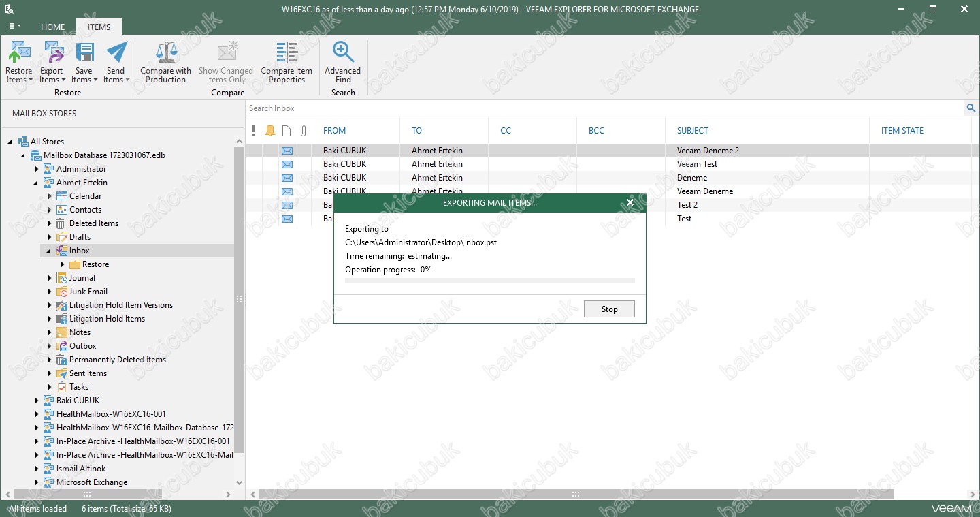980x517 pixels.
Task: Collapse the Mailbox Database node
Action: (24, 155)
